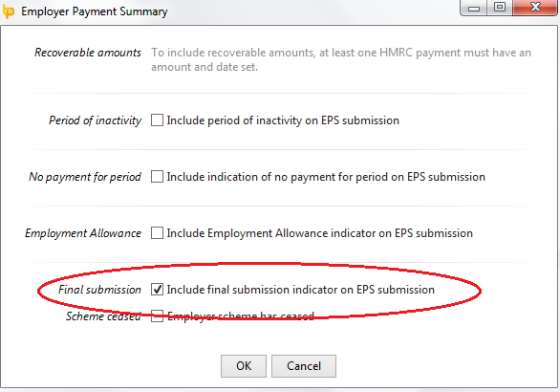Dismiss the dialog with the Cancel button

click(304, 366)
